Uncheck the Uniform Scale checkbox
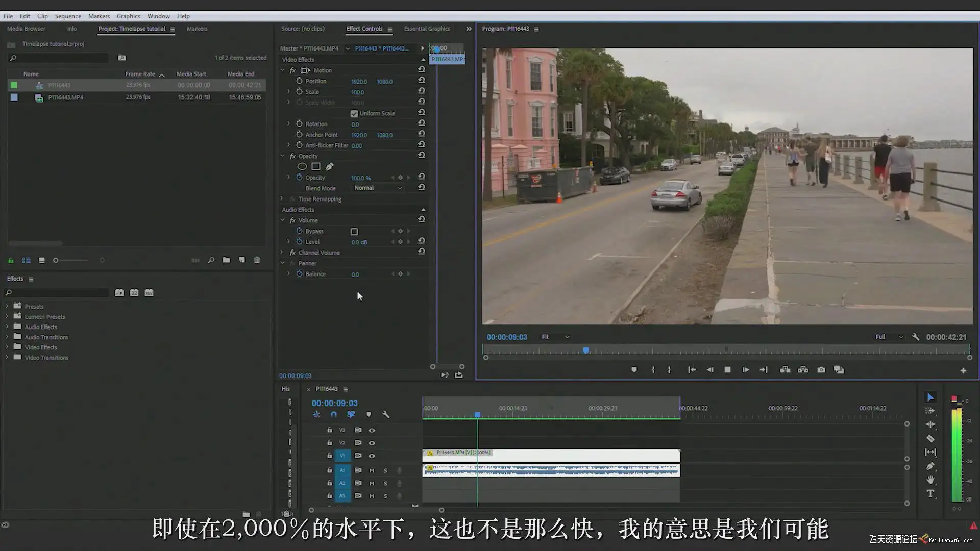 (354, 113)
